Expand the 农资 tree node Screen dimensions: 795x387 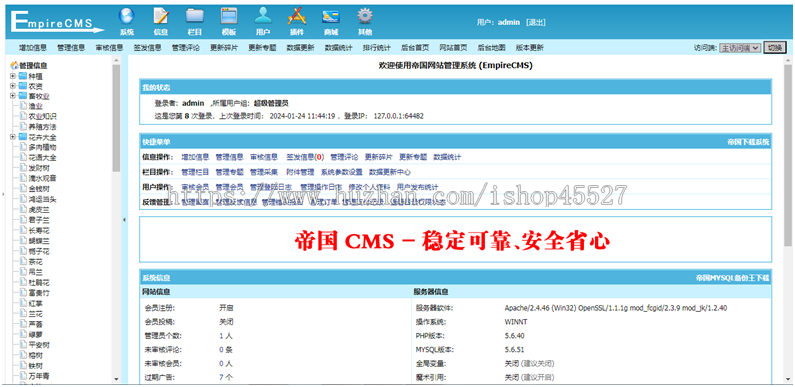click(x=13, y=86)
